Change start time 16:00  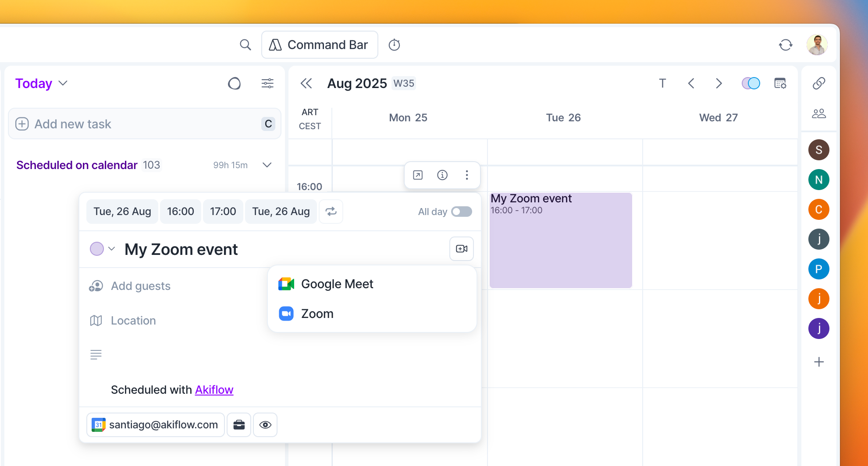pyautogui.click(x=181, y=212)
